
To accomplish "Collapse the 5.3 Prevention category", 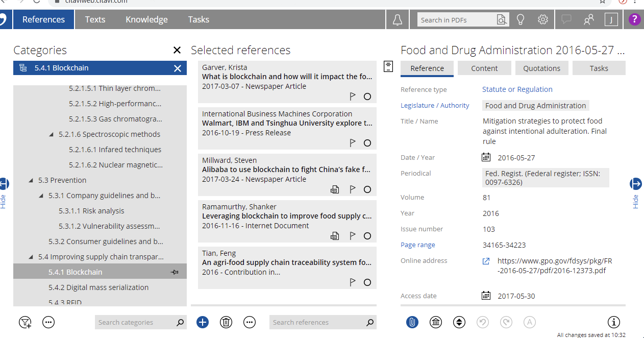I will tap(31, 180).
